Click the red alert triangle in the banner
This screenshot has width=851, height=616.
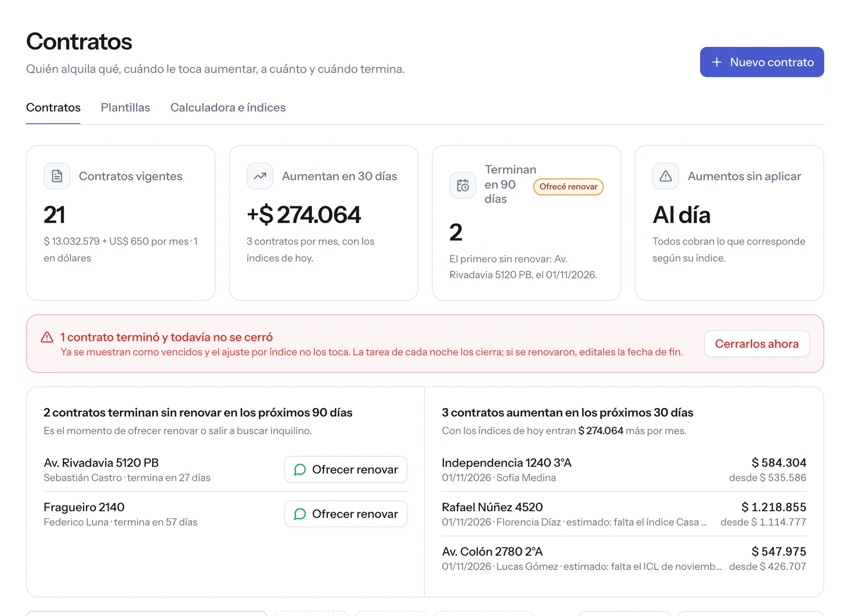(x=47, y=337)
